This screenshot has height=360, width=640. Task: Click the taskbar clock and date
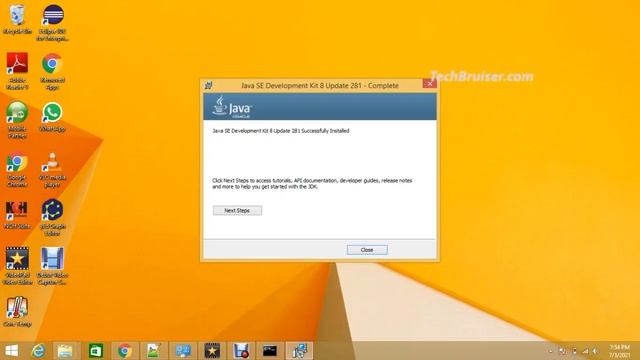(620, 351)
